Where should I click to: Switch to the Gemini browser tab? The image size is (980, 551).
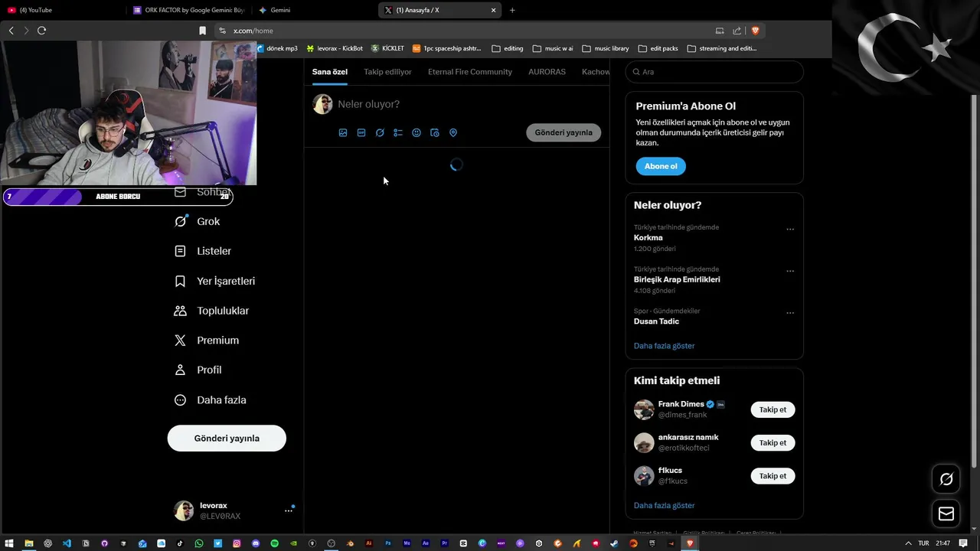[x=314, y=10]
